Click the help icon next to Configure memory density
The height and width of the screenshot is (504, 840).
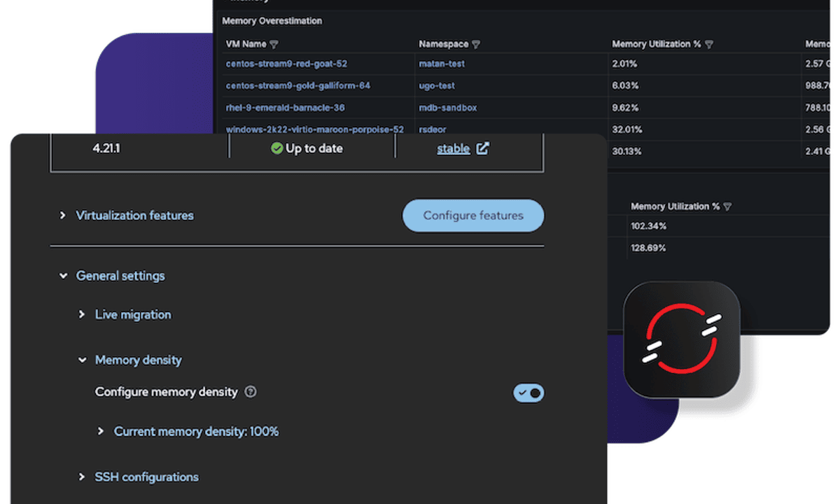251,392
